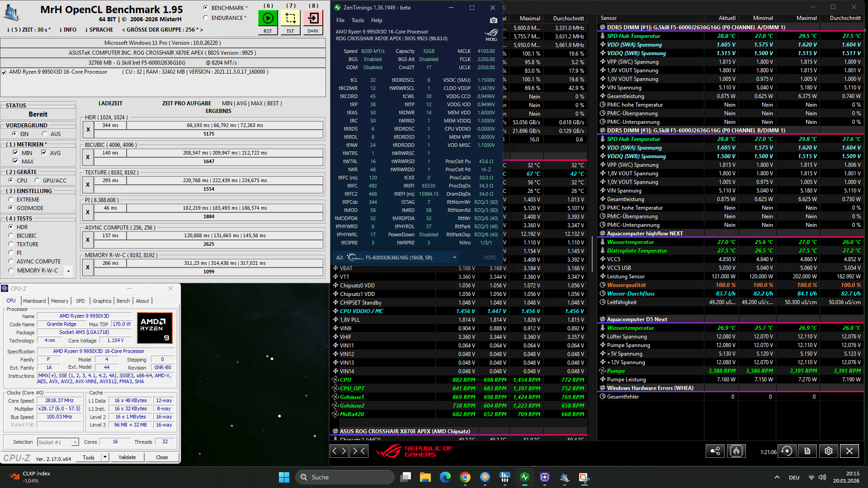Screen dimensions: 868x488
Task: Click the CPU-Z Validate button
Action: tap(127, 457)
